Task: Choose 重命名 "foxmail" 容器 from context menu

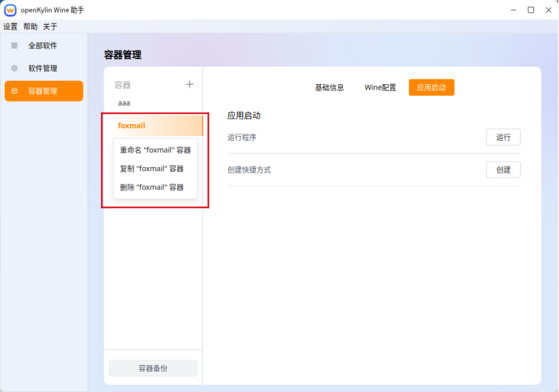Action: point(155,150)
